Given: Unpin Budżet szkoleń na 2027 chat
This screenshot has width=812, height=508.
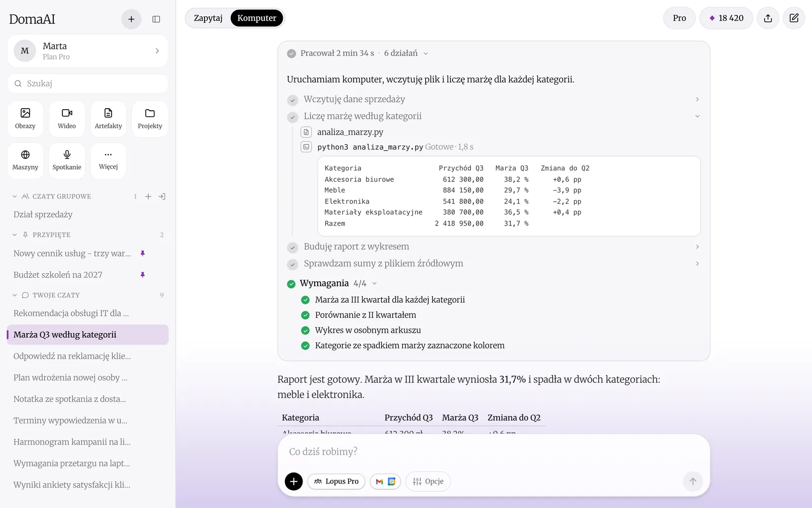Looking at the screenshot, I should point(143,275).
